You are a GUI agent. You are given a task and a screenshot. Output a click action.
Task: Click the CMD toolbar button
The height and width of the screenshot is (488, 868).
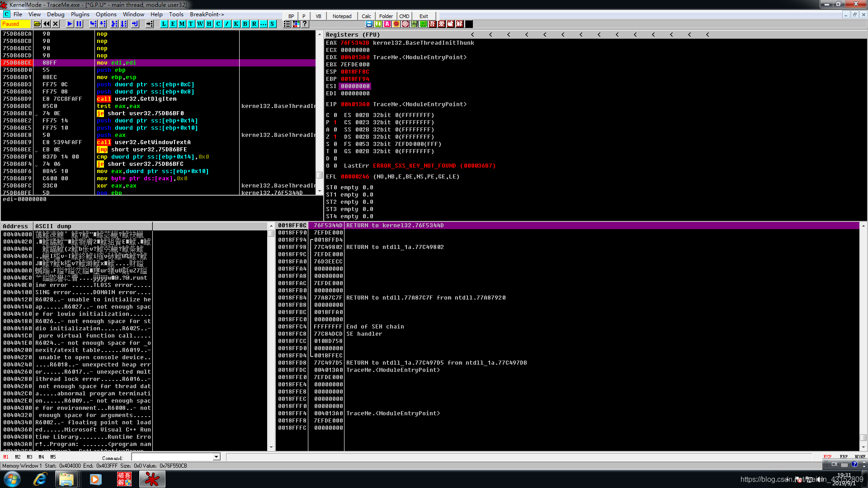tap(404, 16)
